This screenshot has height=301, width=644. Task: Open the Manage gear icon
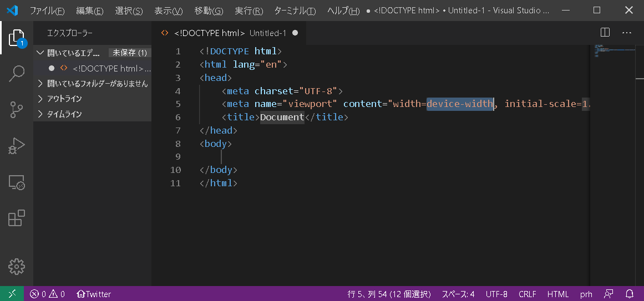(17, 267)
